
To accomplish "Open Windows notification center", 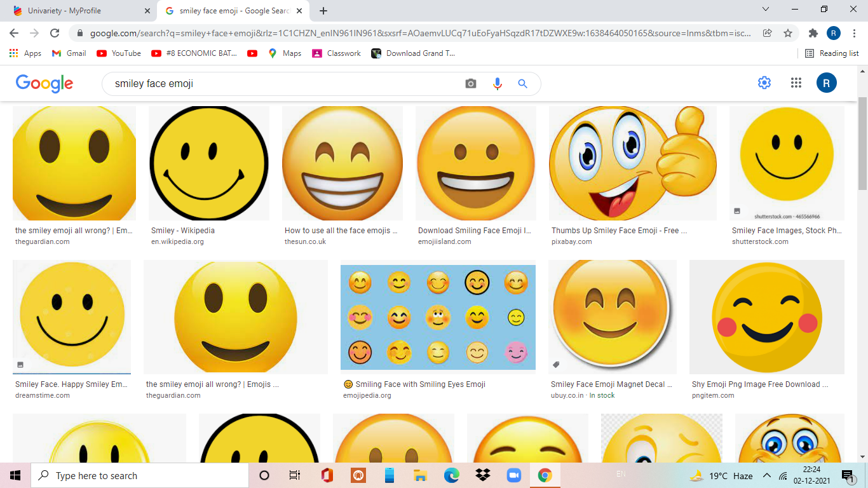I will (847, 475).
